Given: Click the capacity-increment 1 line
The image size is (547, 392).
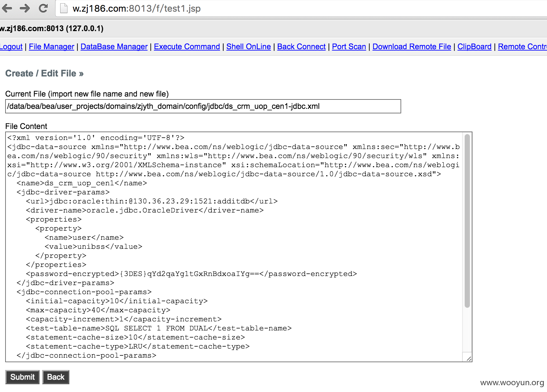Looking at the screenshot, I should click(124, 319).
